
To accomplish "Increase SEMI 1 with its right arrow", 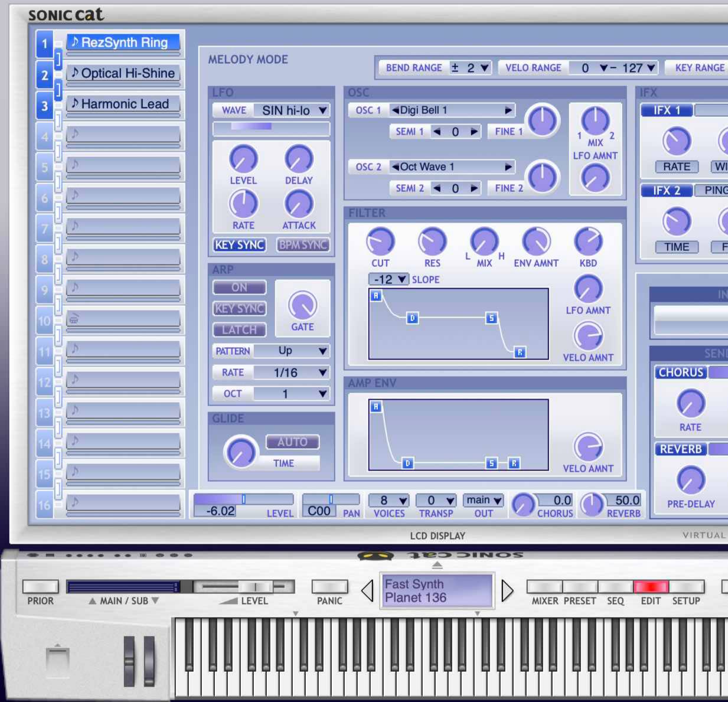I will 474,132.
